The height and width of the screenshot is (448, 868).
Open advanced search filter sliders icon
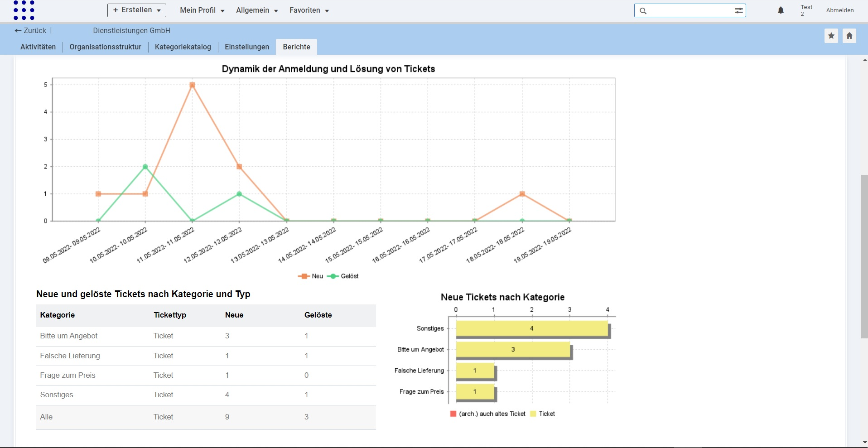point(739,10)
